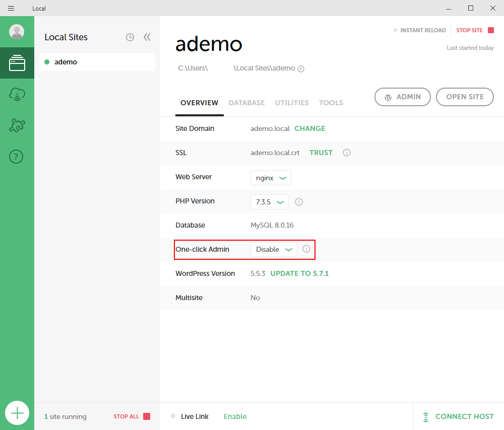Toggle Instant Reload
504x430 pixels.
pos(420,30)
